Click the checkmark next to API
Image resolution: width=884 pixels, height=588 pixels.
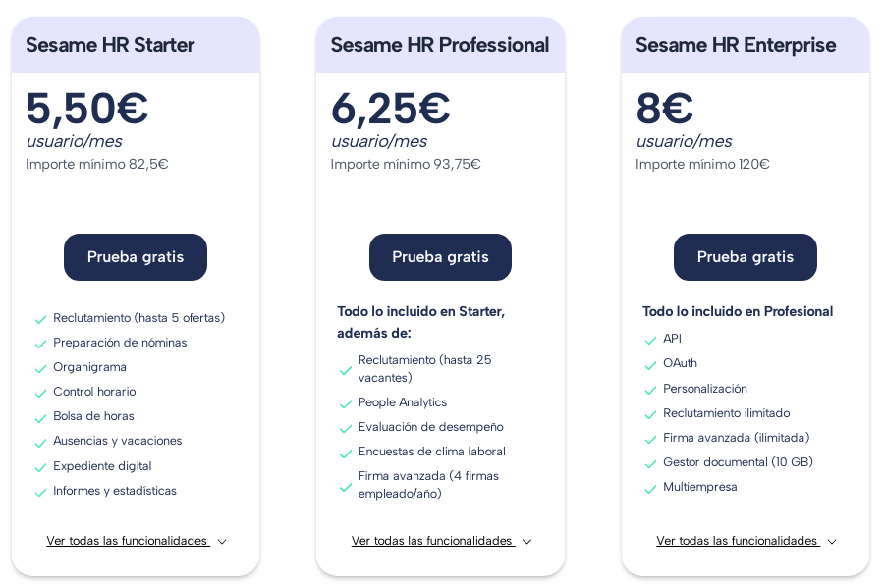(x=650, y=340)
